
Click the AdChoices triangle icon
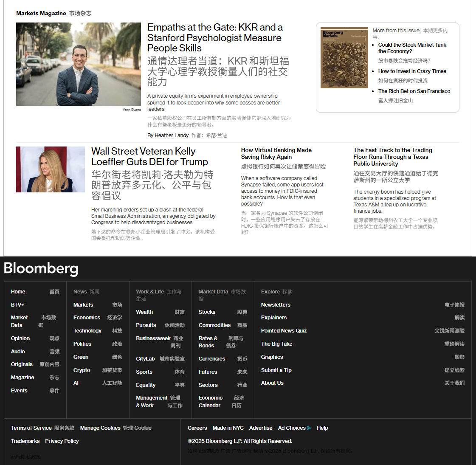pyautogui.click(x=309, y=428)
